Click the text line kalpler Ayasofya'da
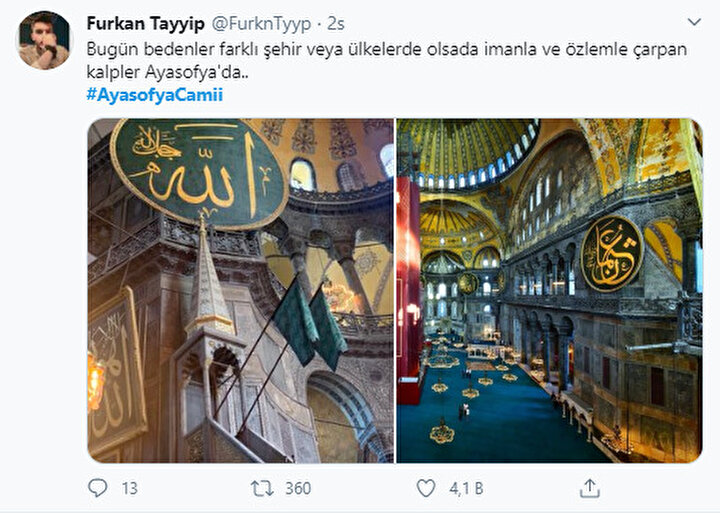Screen dimensions: 720x513 167,73
